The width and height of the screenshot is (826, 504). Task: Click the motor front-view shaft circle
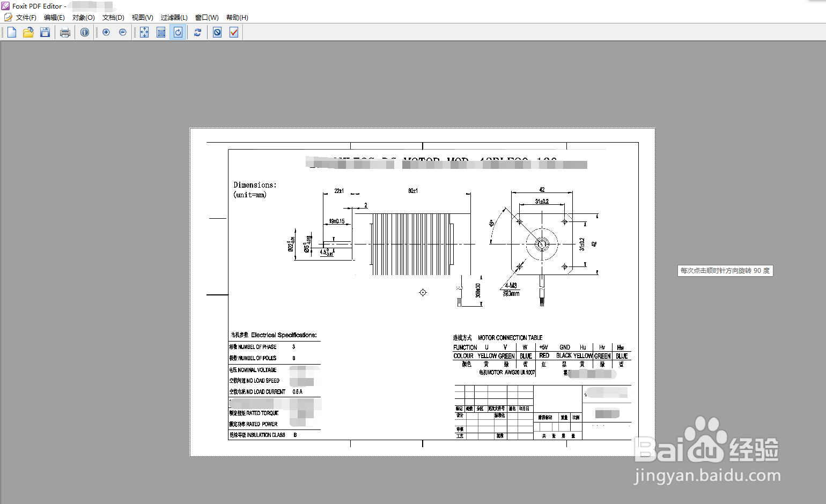542,244
